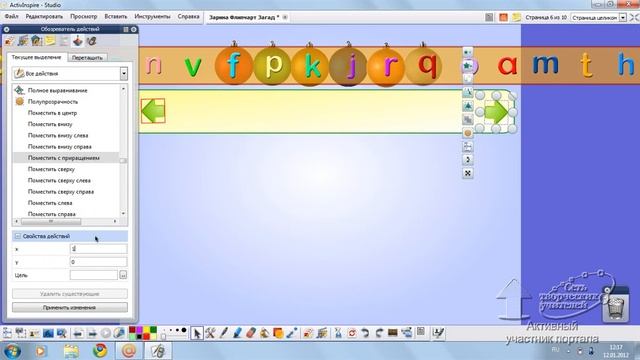This screenshot has width=640, height=360.
Task: Select the orange Shape tool
Action: 278,333
